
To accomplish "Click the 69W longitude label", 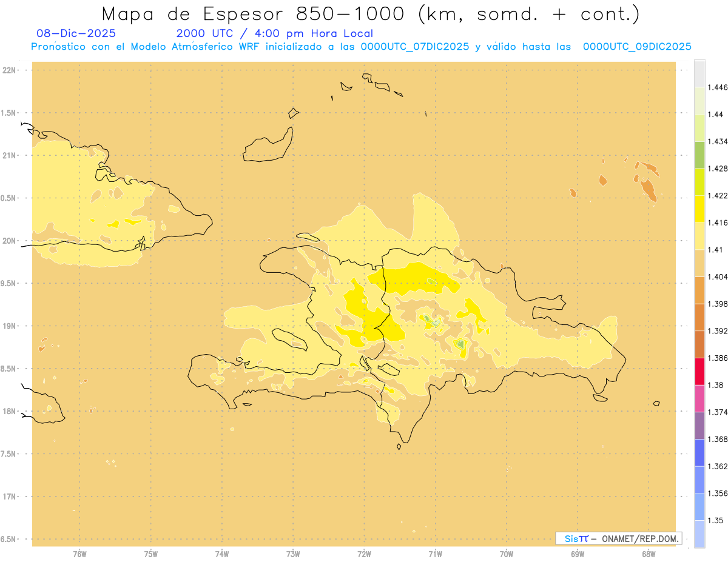I will pos(578,554).
